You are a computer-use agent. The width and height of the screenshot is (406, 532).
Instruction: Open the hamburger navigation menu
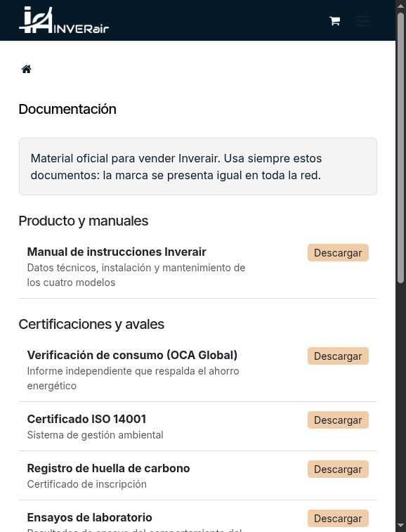point(363,21)
